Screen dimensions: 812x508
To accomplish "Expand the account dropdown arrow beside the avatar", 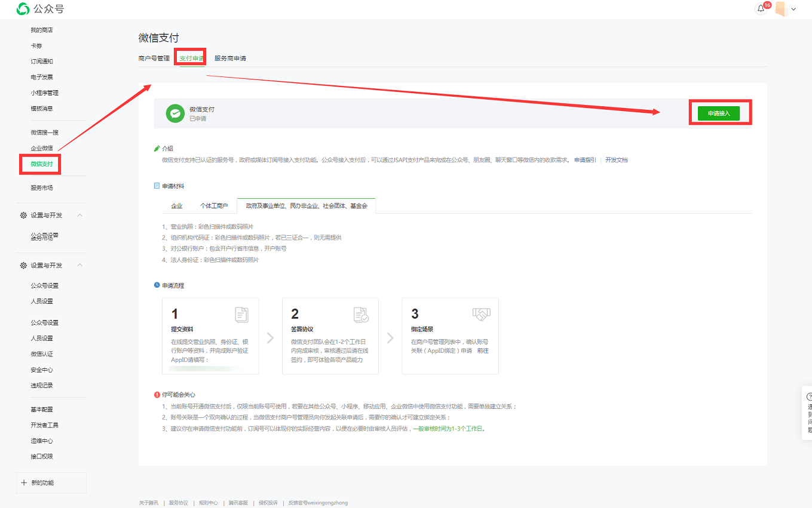I will [x=793, y=10].
